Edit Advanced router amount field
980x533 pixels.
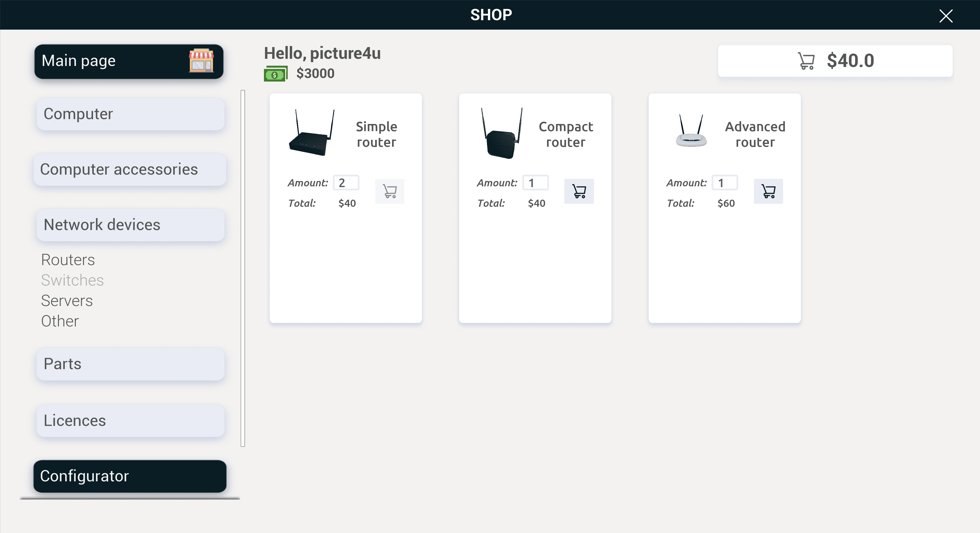725,183
